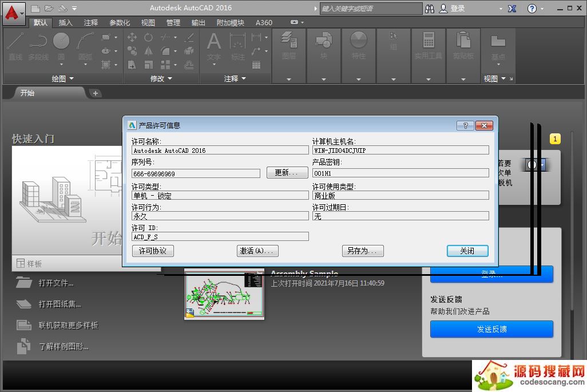Open the A360 ribbon tab

264,23
